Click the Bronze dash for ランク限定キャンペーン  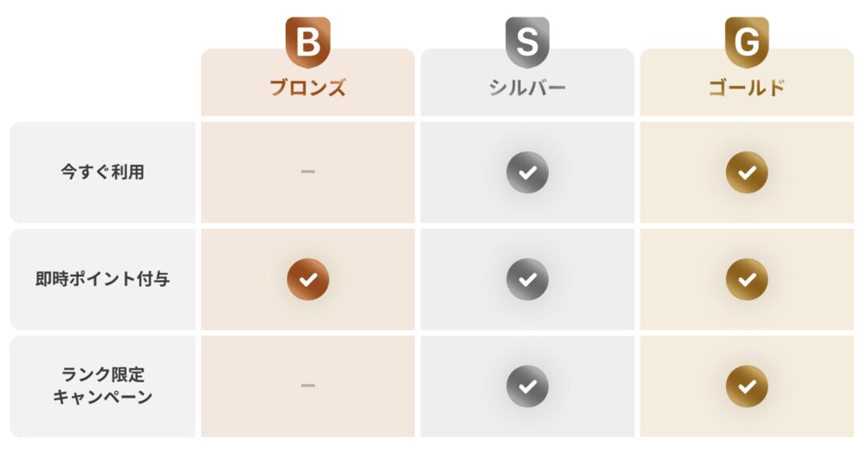(308, 386)
